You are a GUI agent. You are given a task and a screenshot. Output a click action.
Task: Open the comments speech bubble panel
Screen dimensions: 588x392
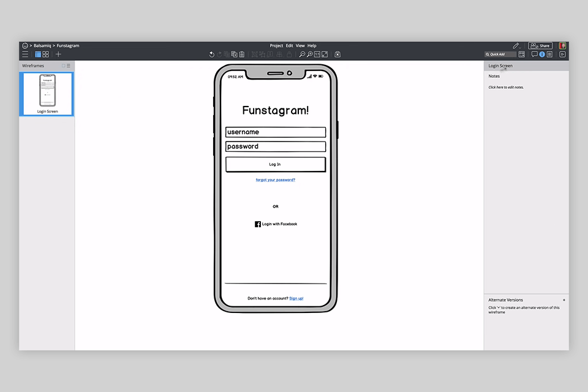(x=534, y=55)
